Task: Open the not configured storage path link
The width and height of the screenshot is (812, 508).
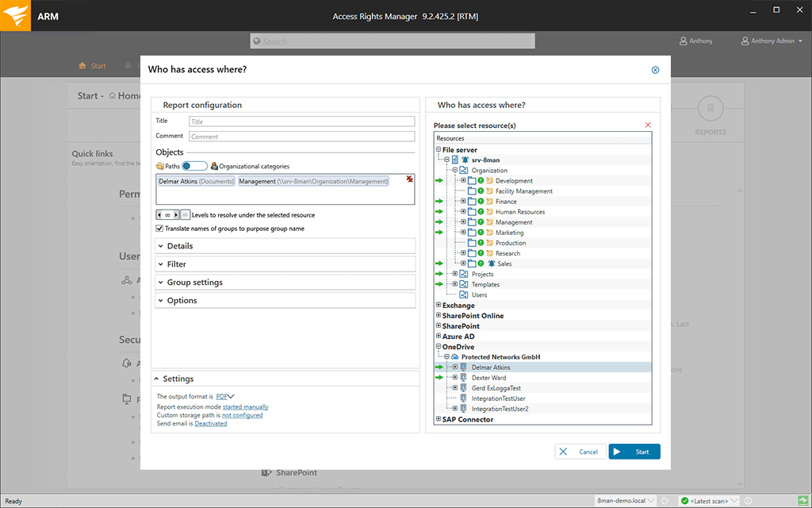Action: (x=242, y=414)
